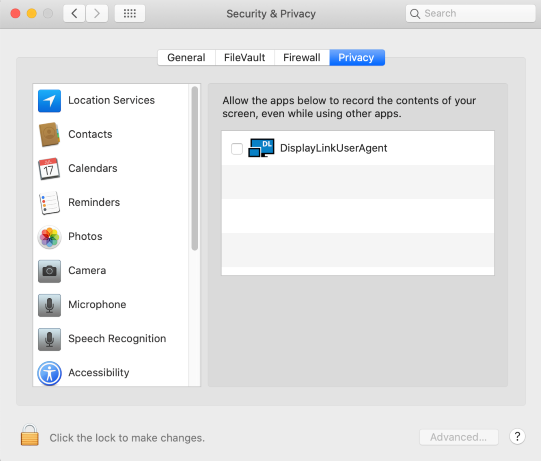Show all preferences grid button

130,13
